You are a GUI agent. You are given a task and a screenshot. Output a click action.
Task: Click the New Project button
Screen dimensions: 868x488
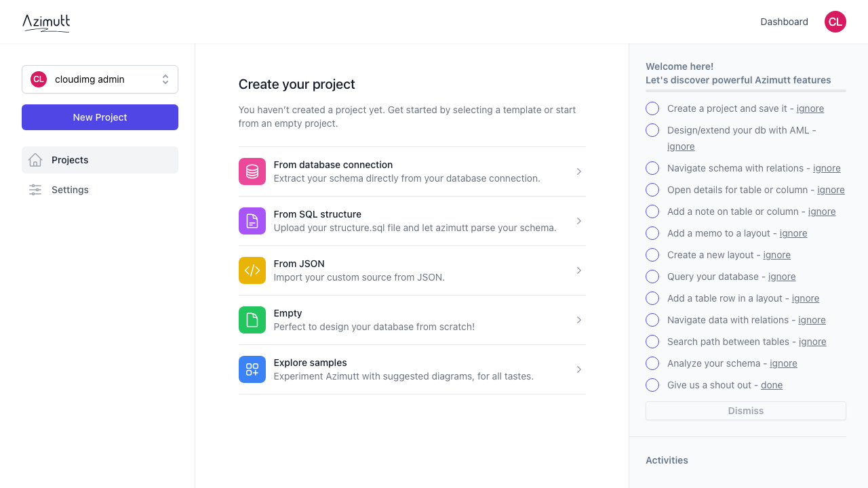(x=100, y=117)
